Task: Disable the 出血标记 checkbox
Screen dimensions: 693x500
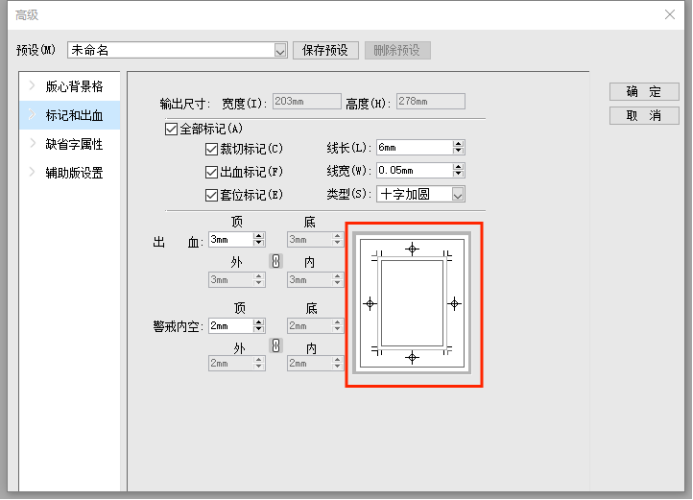Action: pos(211,171)
